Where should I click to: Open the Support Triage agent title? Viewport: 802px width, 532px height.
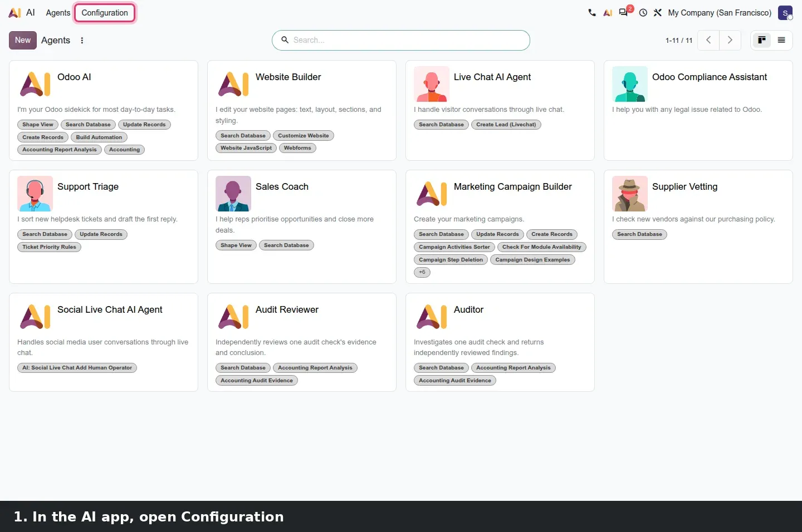pyautogui.click(x=88, y=186)
